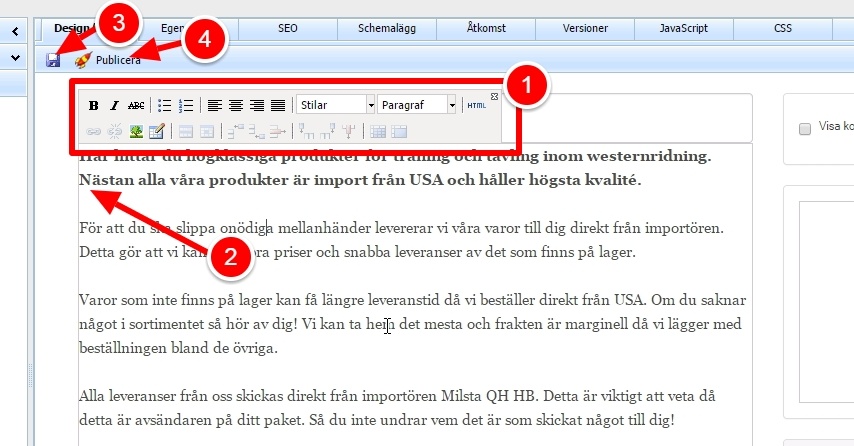The width and height of the screenshot is (854, 446).
Task: Click the Publicera button label
Action: pyautogui.click(x=118, y=60)
